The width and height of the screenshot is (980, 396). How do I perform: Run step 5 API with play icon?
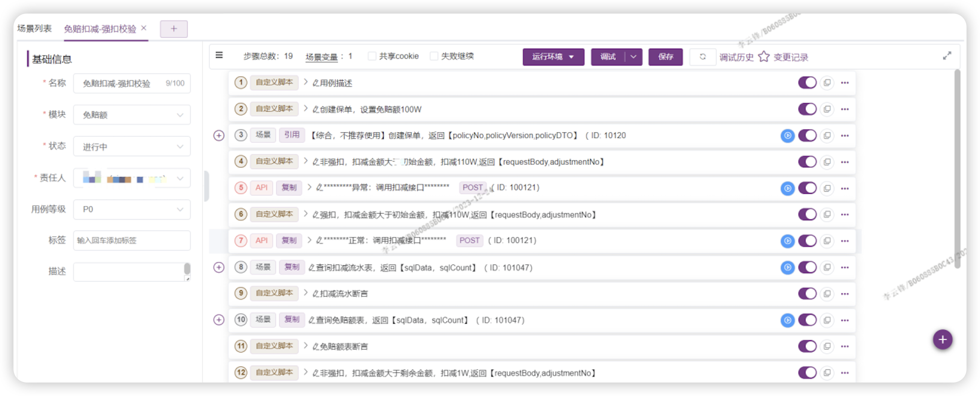787,188
